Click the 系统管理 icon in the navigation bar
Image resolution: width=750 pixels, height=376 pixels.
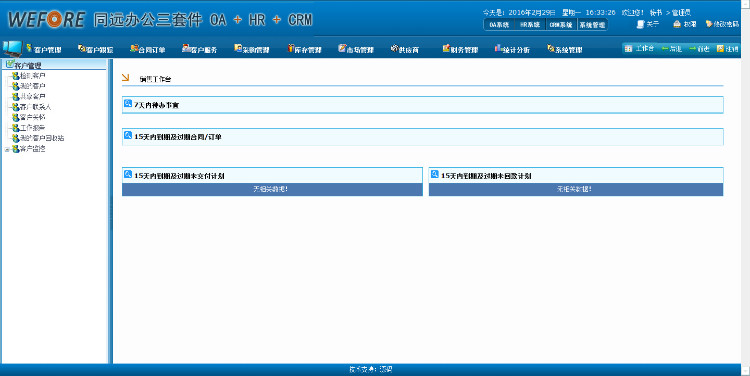click(551, 48)
